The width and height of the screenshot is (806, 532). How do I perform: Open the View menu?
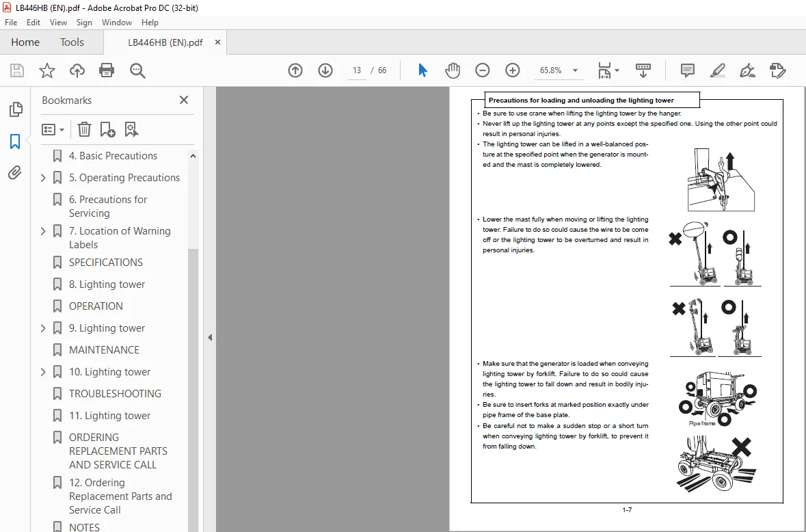58,23
